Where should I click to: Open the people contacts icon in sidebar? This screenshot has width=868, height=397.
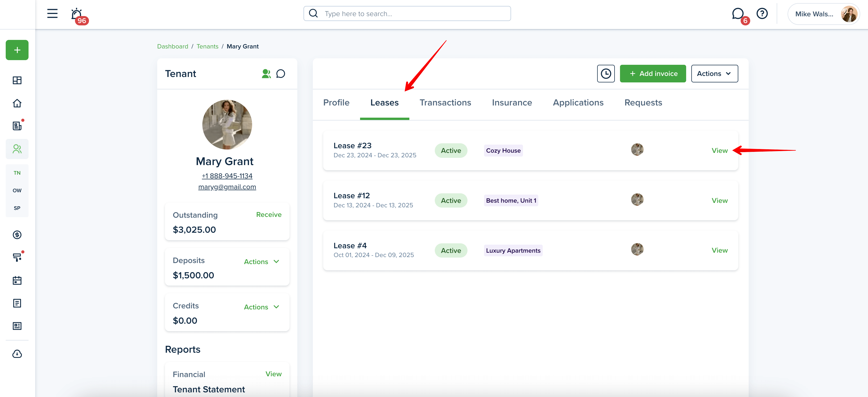[x=17, y=149]
